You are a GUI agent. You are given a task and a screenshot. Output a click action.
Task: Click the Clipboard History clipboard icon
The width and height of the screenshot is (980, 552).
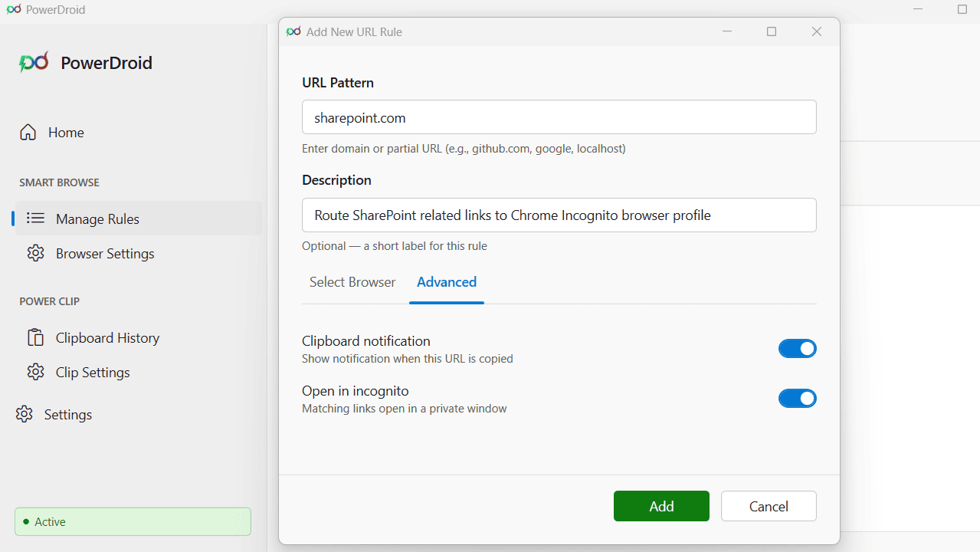35,337
